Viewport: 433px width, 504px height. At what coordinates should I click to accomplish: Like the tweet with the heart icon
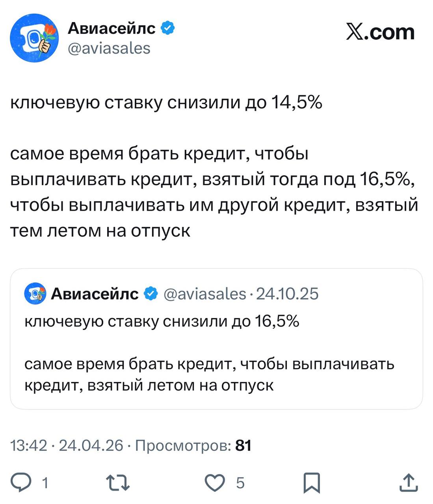point(216,483)
